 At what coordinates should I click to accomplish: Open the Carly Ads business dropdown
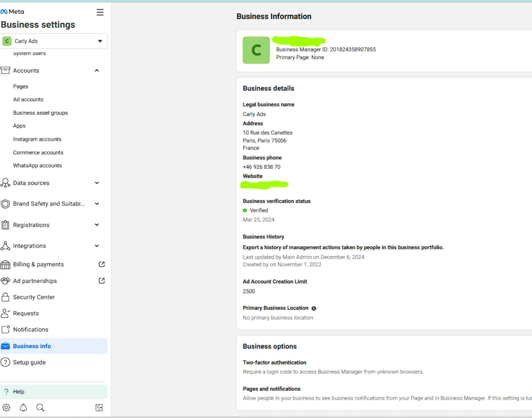click(x=54, y=41)
